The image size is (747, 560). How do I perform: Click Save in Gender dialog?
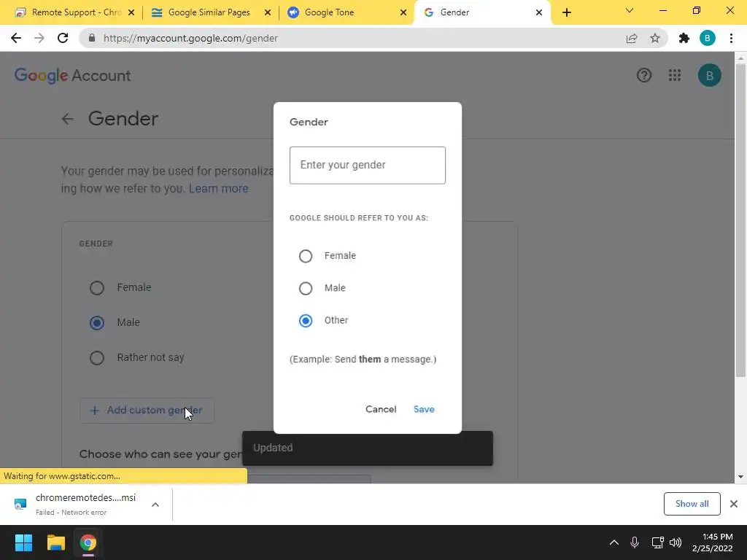(424, 409)
